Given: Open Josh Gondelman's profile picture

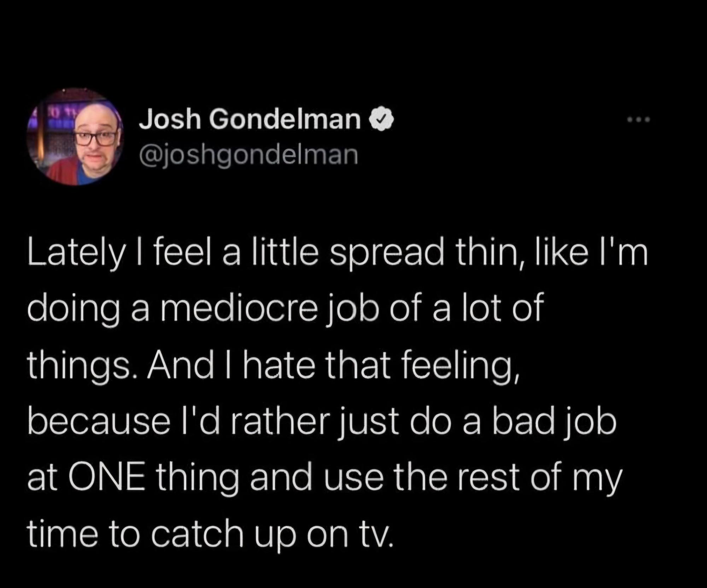Looking at the screenshot, I should [x=75, y=137].
